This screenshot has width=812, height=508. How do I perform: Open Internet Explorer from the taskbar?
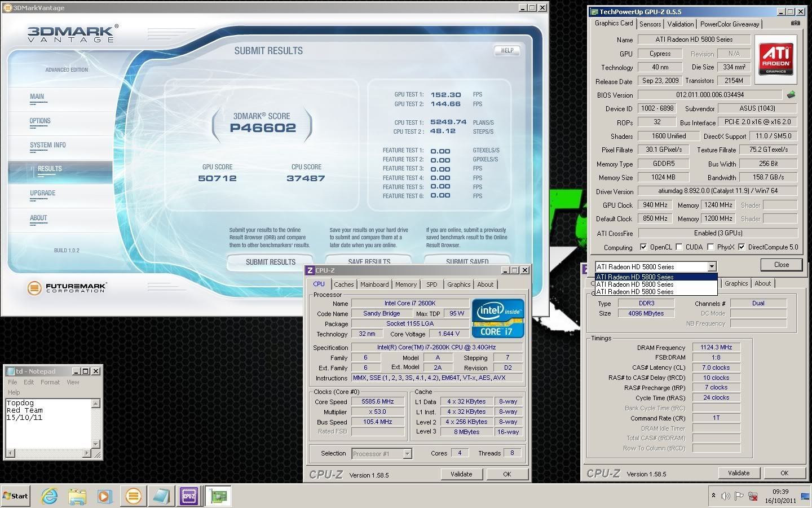tap(50, 496)
